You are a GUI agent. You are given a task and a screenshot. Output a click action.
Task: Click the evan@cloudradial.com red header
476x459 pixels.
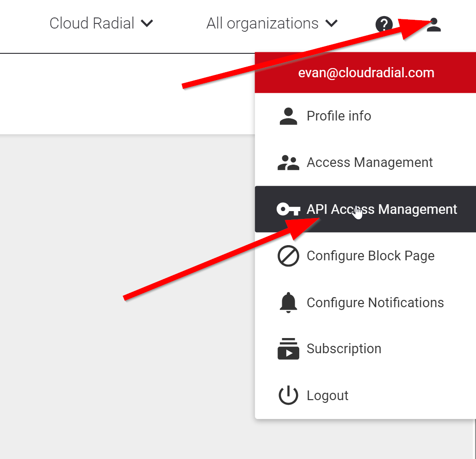click(x=366, y=72)
